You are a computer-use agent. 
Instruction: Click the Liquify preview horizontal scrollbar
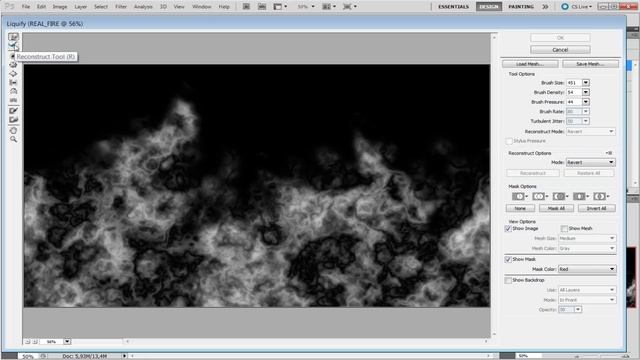coord(306,341)
